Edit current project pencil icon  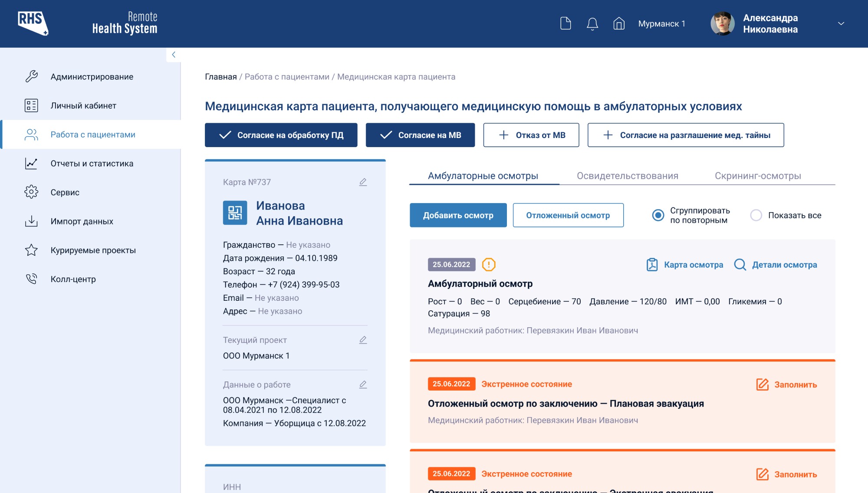click(x=363, y=340)
